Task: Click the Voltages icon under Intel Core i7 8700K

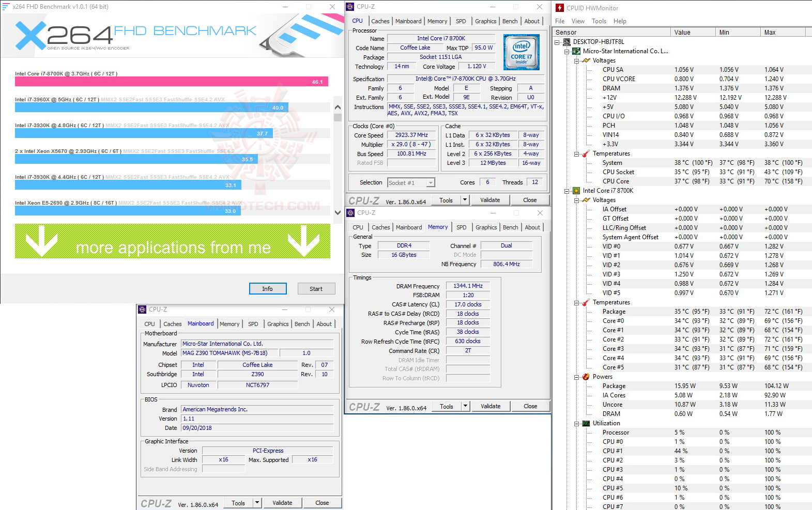Action: [586, 200]
